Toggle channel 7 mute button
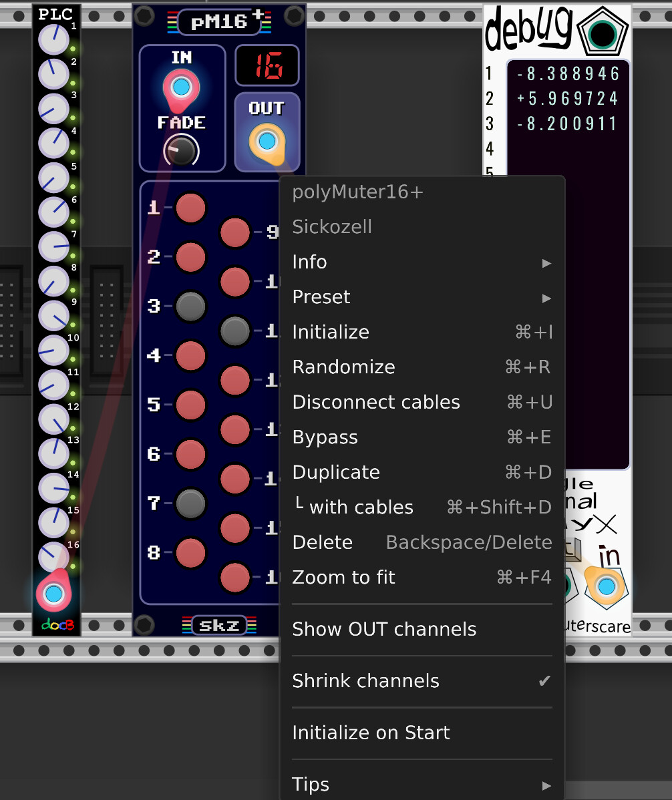Screen dimensions: 672x800 pos(190,503)
